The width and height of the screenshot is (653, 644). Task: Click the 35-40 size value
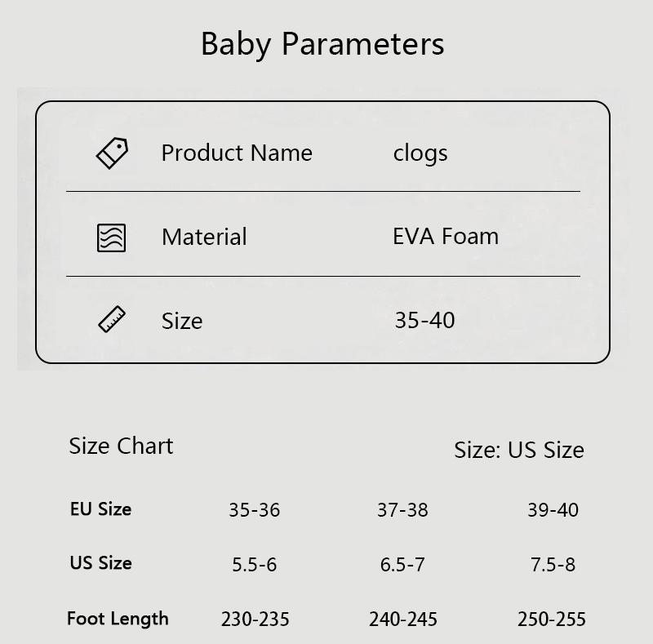coord(424,320)
